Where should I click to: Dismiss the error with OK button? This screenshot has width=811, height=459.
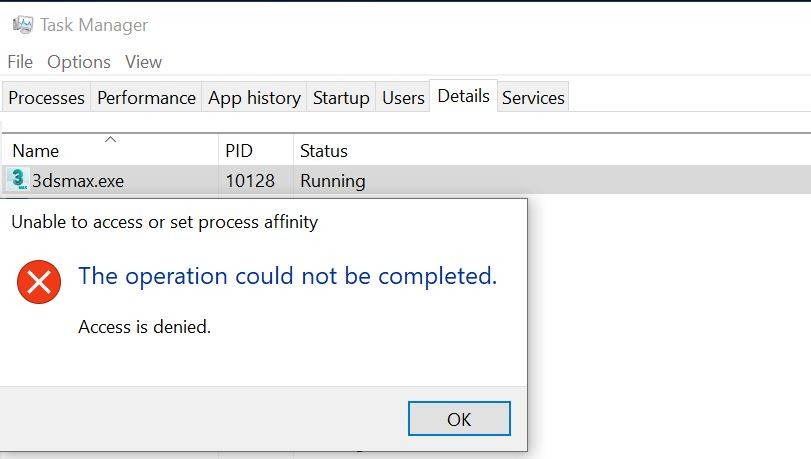click(x=459, y=418)
